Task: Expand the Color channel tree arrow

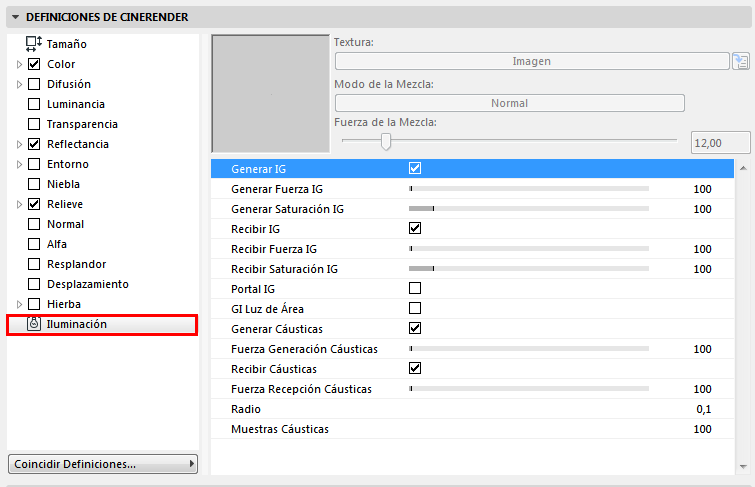Action: [19, 64]
